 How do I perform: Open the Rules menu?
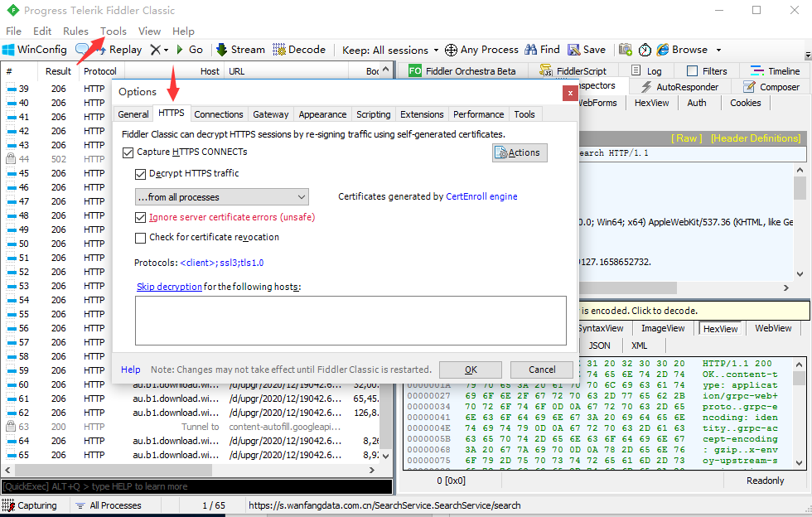click(75, 31)
